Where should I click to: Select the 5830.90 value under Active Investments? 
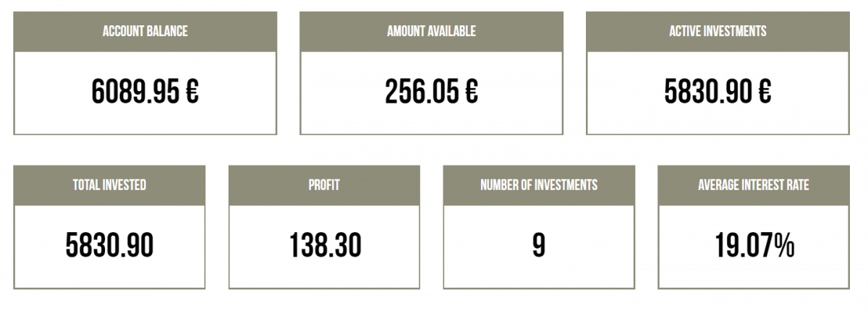[x=709, y=92]
